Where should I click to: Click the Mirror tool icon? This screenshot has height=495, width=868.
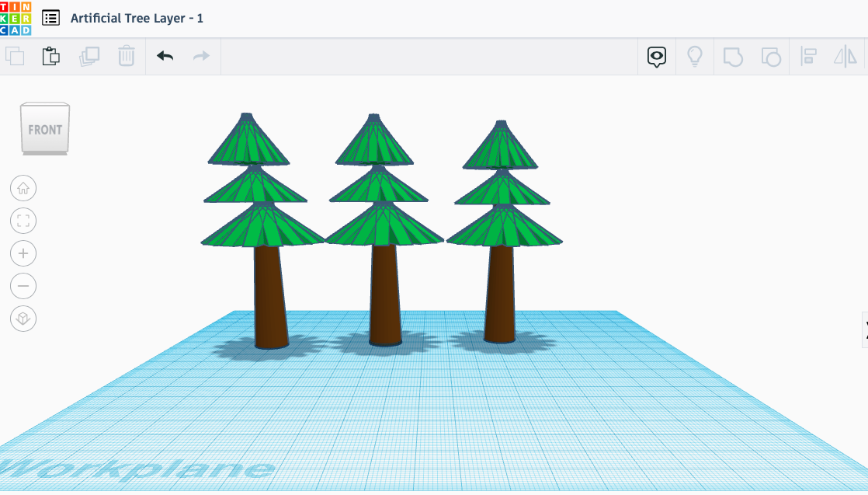pyautogui.click(x=845, y=57)
